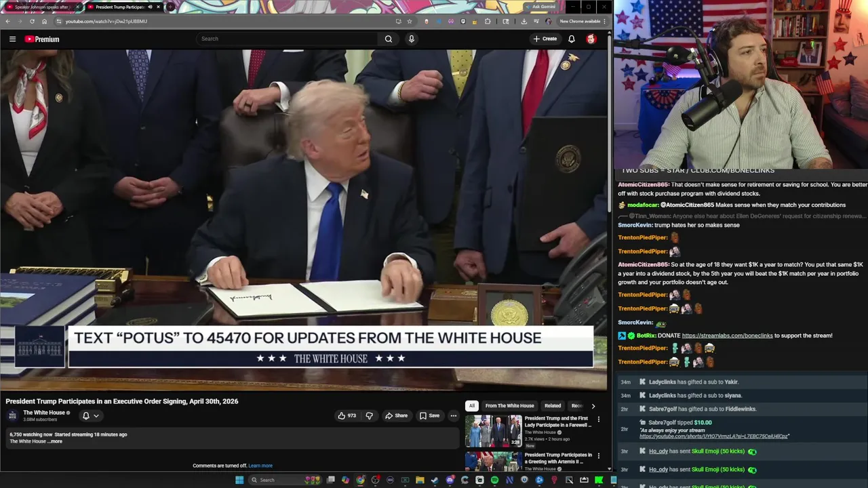This screenshot has height=488, width=868.
Task: Click the 6,750 watching now text
Action: coord(31,434)
